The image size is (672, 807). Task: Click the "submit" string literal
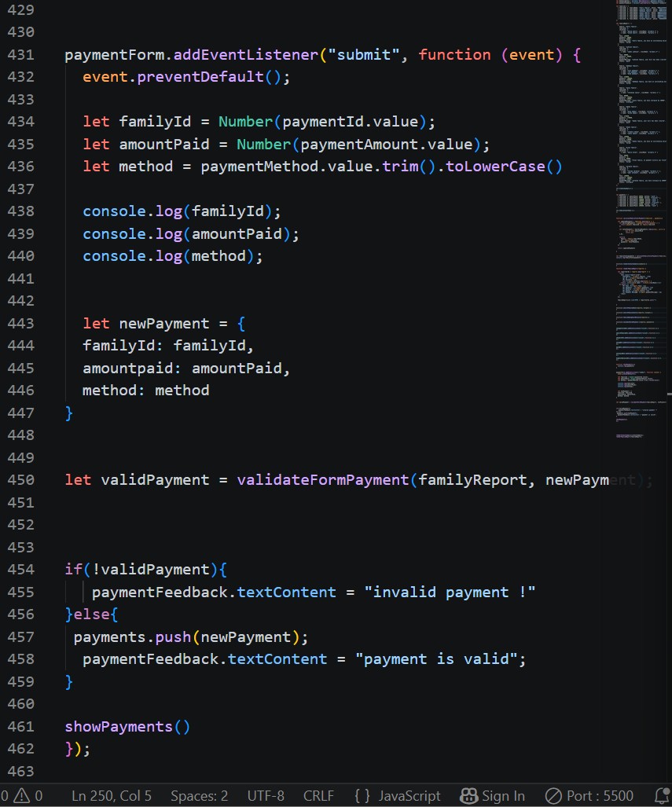[364, 54]
